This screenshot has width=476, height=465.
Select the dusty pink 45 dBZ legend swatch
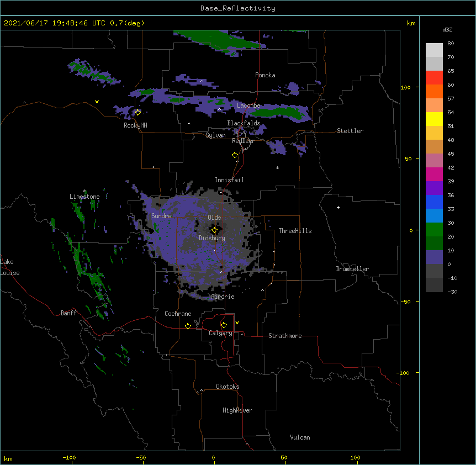coord(434,161)
